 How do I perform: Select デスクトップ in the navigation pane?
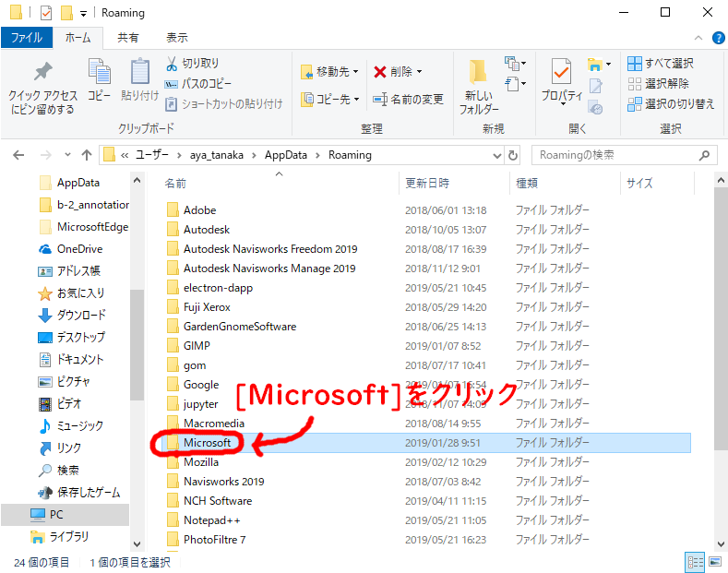71,337
